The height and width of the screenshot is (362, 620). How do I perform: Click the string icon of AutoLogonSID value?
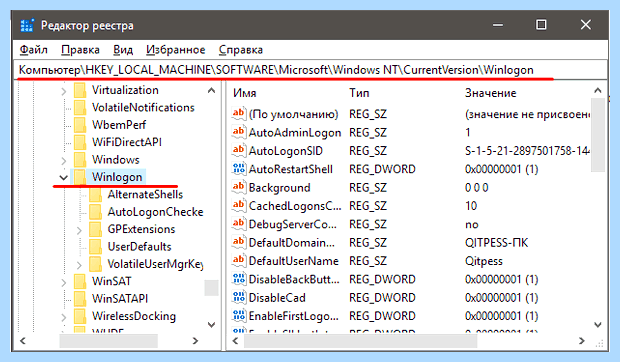238,151
